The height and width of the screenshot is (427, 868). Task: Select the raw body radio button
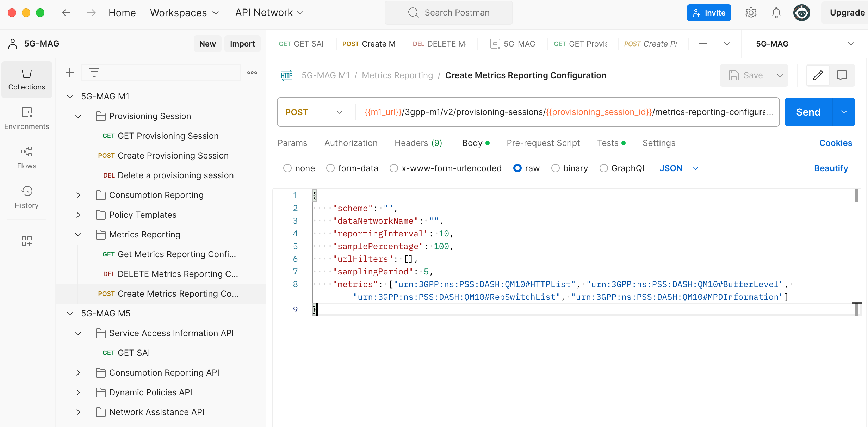tap(517, 168)
